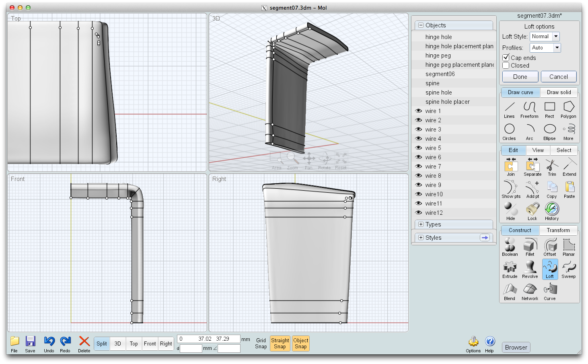
Task: Enable the Closed checkbox
Action: point(506,66)
